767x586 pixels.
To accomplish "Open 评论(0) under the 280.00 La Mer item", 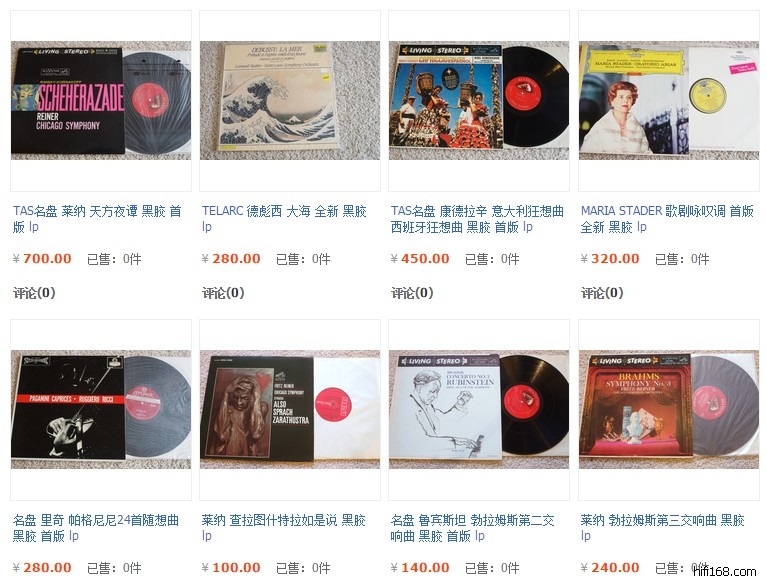I will tap(223, 293).
